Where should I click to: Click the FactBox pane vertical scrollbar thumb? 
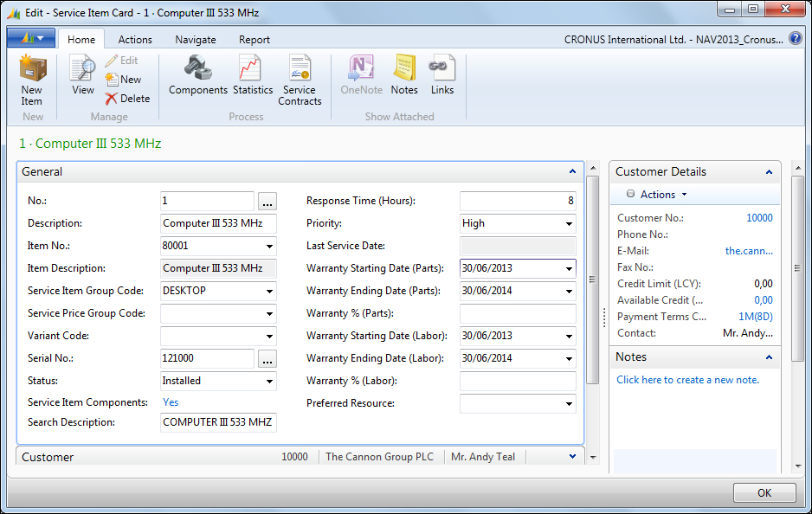(797, 268)
